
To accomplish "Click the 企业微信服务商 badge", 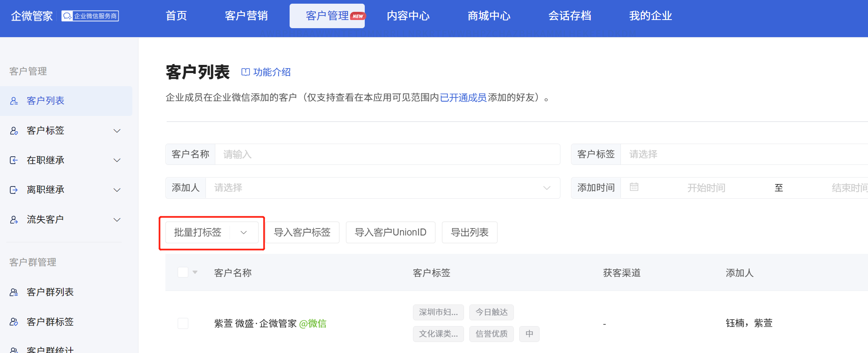I will 90,16.
